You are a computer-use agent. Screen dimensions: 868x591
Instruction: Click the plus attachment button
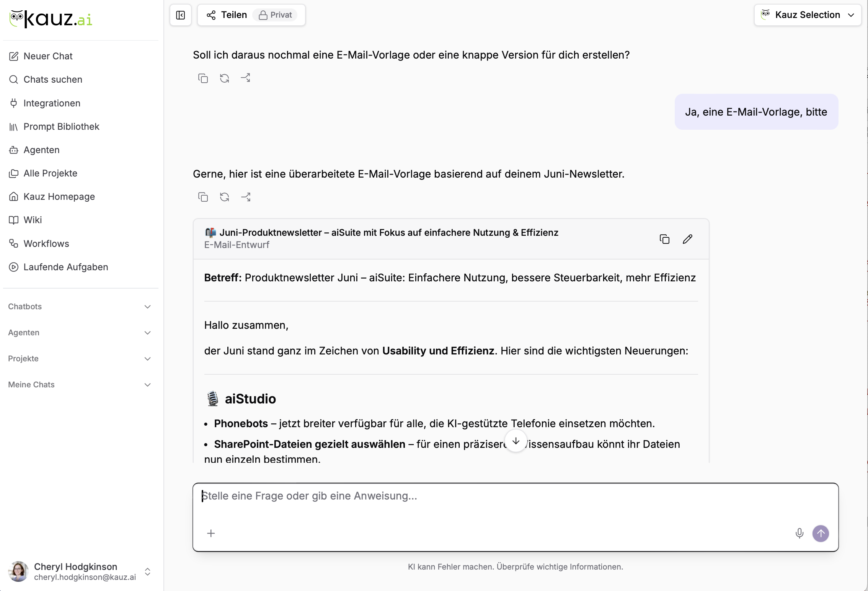coord(211,533)
